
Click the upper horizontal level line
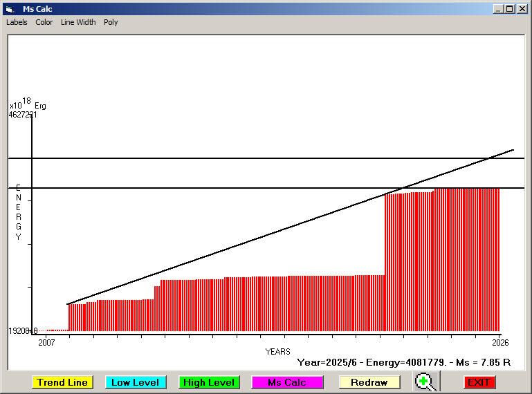click(x=208, y=158)
